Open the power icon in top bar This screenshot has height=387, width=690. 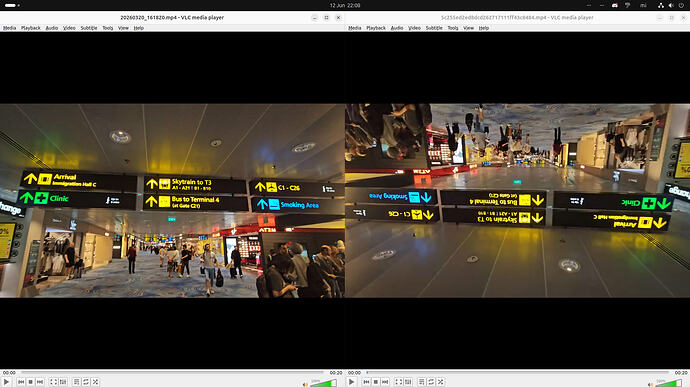(x=681, y=5)
